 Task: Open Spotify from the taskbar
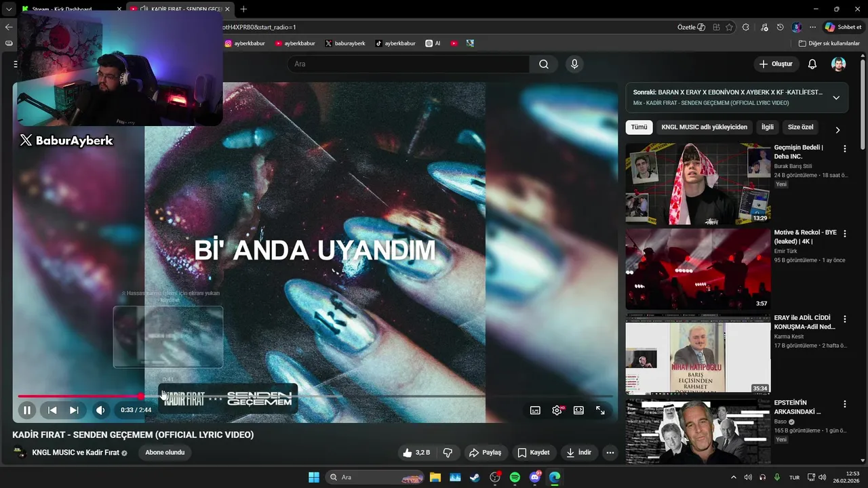pyautogui.click(x=515, y=477)
